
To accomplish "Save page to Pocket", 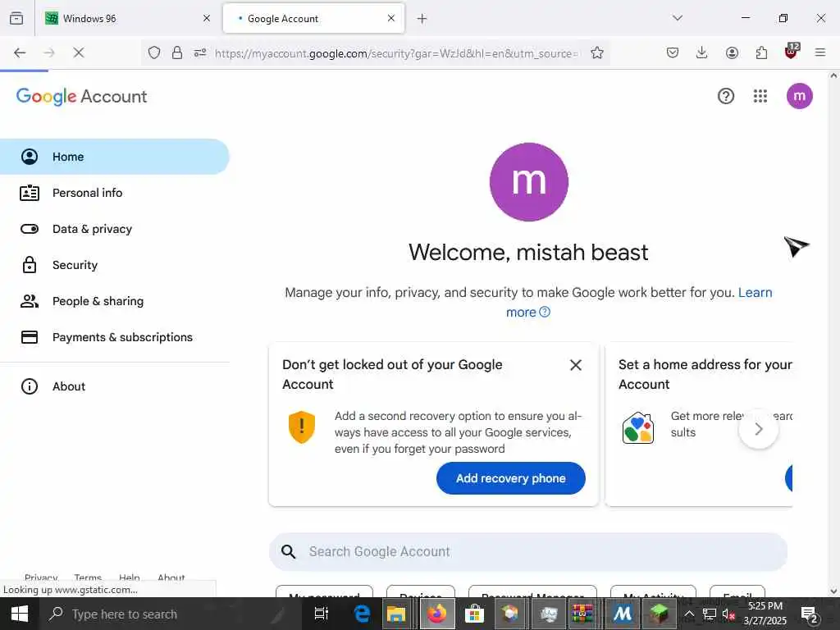I will [673, 52].
